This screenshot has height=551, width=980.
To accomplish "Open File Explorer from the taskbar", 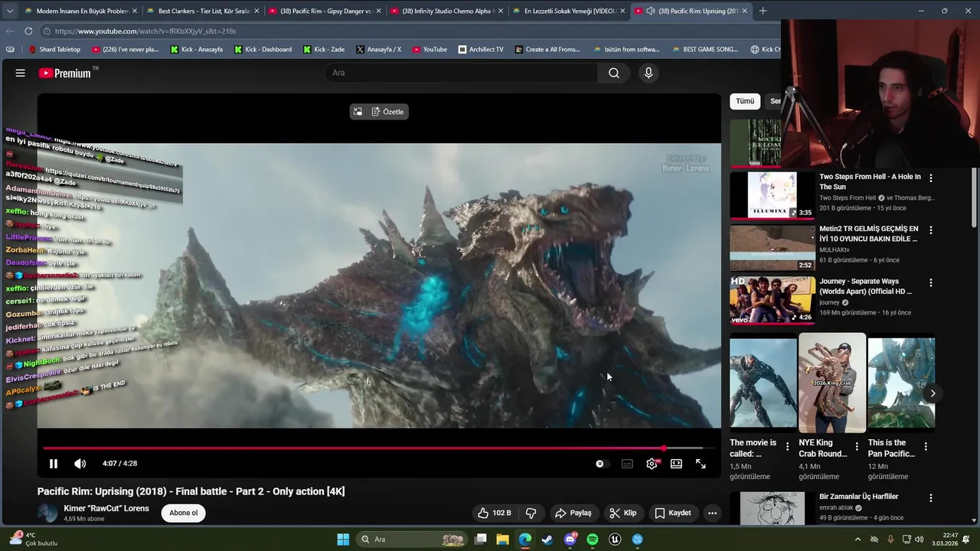I will (x=502, y=540).
